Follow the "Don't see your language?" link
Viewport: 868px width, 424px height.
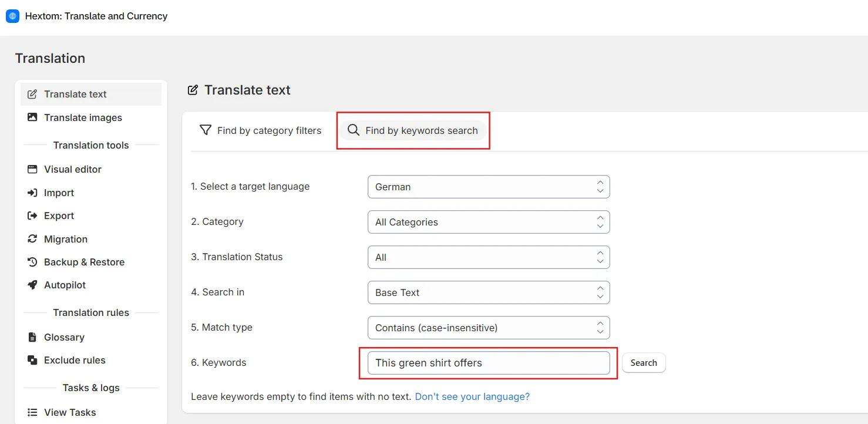[x=472, y=396]
